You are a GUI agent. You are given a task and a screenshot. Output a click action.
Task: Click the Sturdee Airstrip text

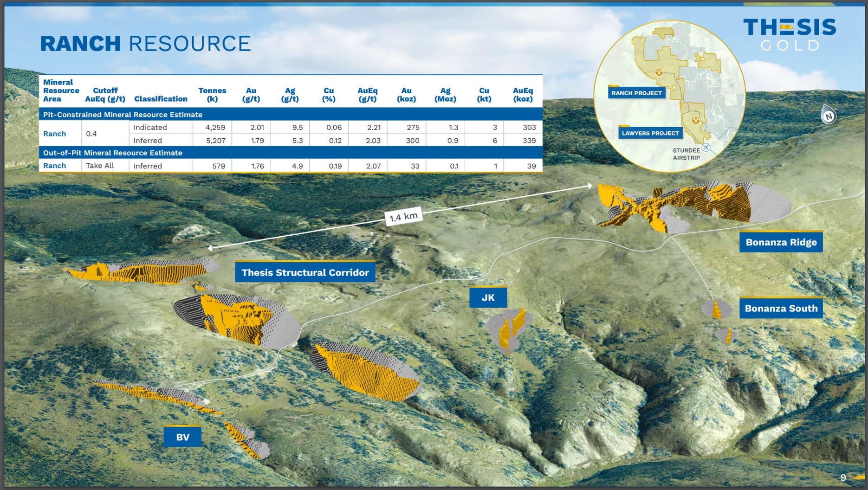(687, 154)
